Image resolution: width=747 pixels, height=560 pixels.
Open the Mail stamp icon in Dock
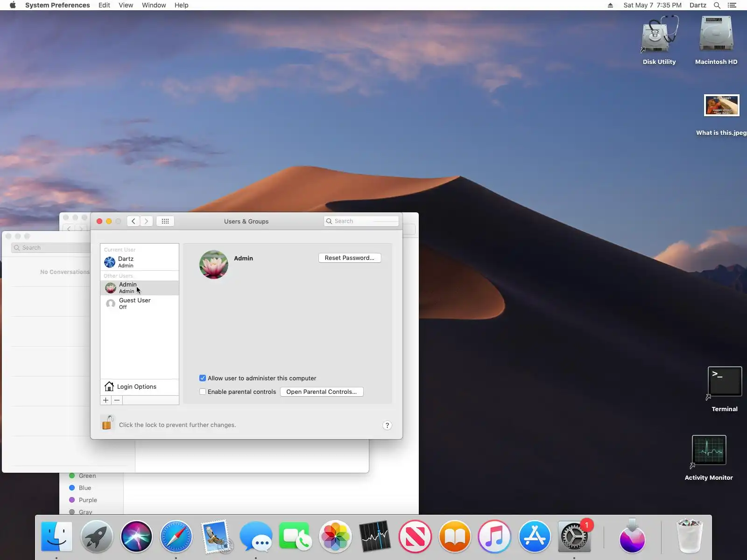tap(216, 537)
